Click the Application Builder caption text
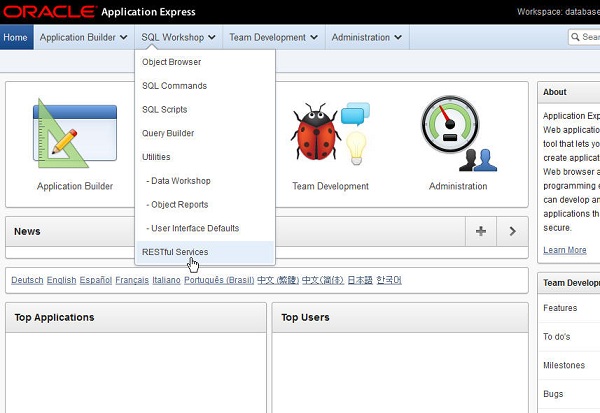 [x=75, y=186]
